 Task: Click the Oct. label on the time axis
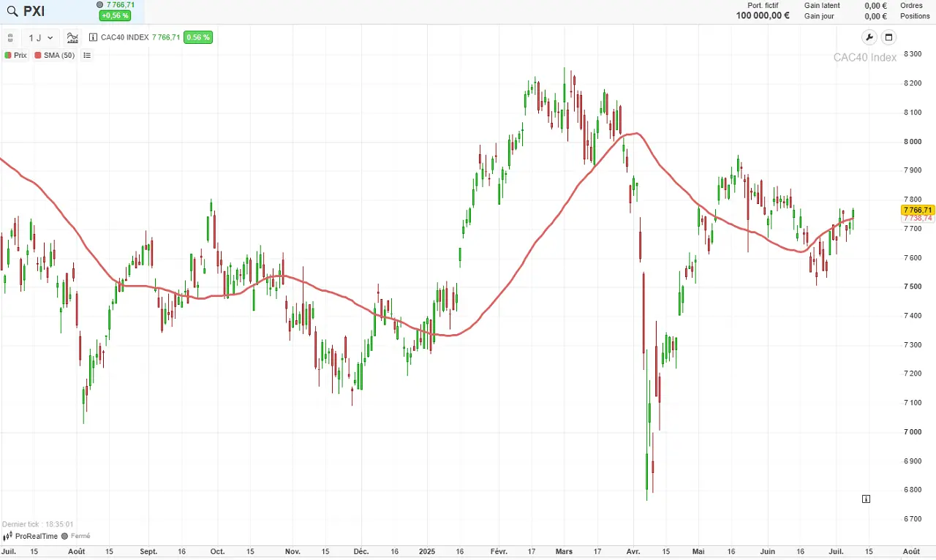pos(216,552)
